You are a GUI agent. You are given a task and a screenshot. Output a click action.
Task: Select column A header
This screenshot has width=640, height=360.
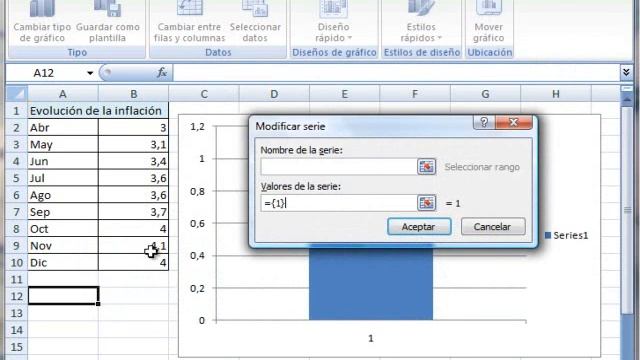pyautogui.click(x=63, y=94)
